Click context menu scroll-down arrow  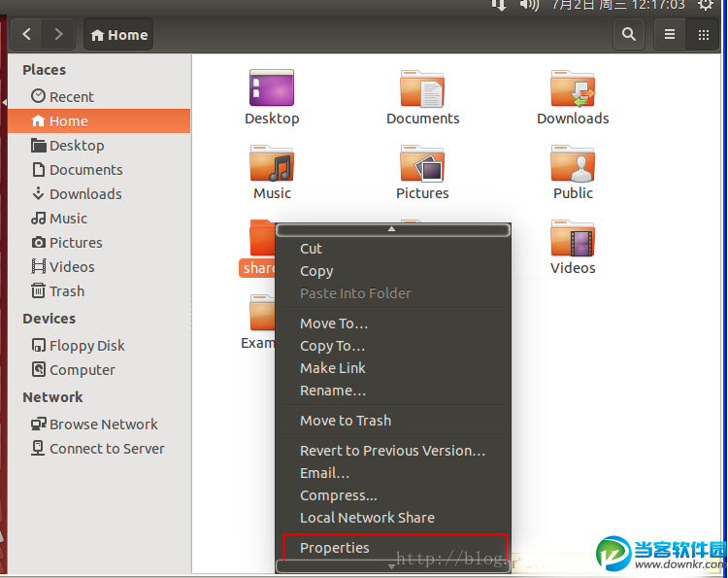[393, 567]
